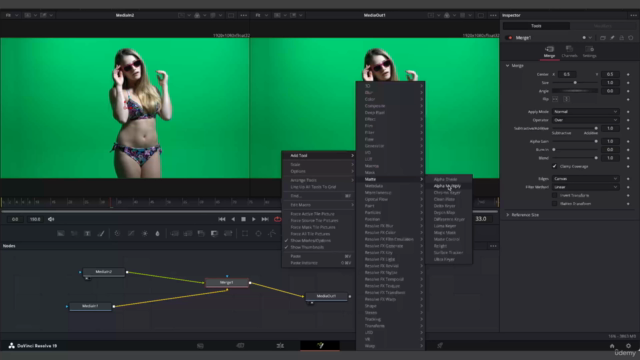The image size is (640, 360).
Task: Expand the Reference Size section
Action: pyautogui.click(x=507, y=215)
